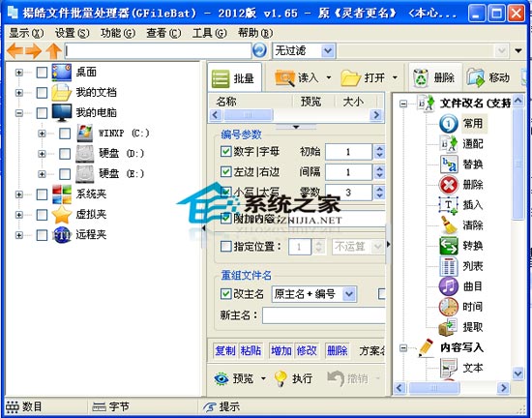Open the 查看 menu
Viewport: 532px width, 418px height.
coord(163,33)
